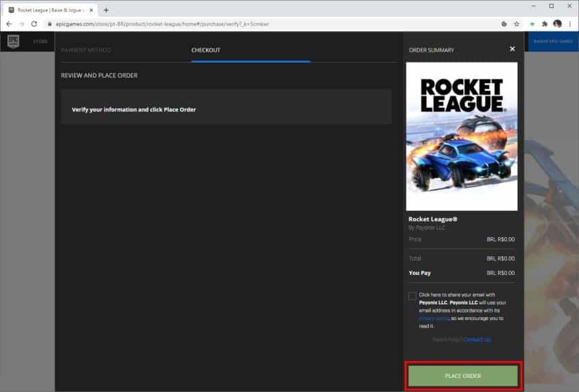579x392 pixels.
Task: Open the Store menu item
Action: [x=40, y=41]
